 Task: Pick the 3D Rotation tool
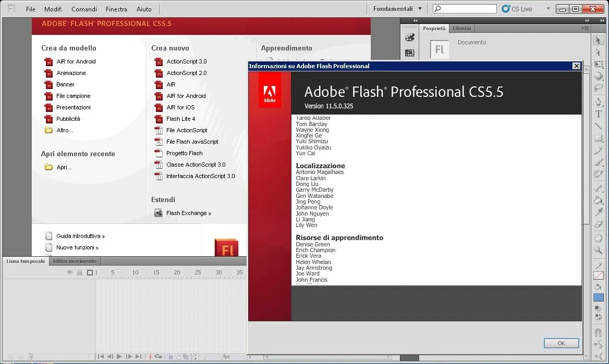pos(599,76)
